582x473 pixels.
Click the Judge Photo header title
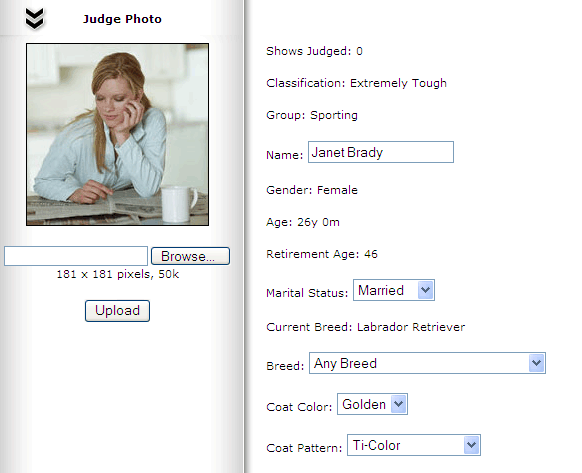pyautogui.click(x=122, y=19)
